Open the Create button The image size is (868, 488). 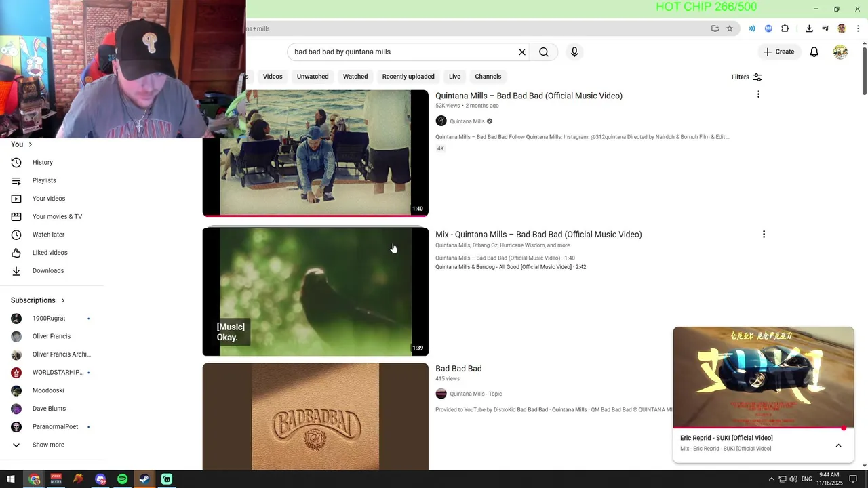pos(778,52)
